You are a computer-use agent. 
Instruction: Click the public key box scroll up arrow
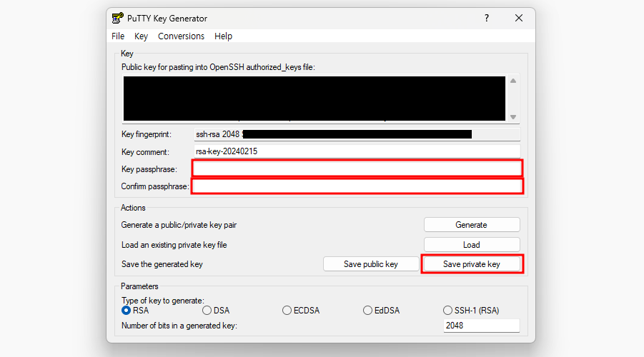coord(513,81)
